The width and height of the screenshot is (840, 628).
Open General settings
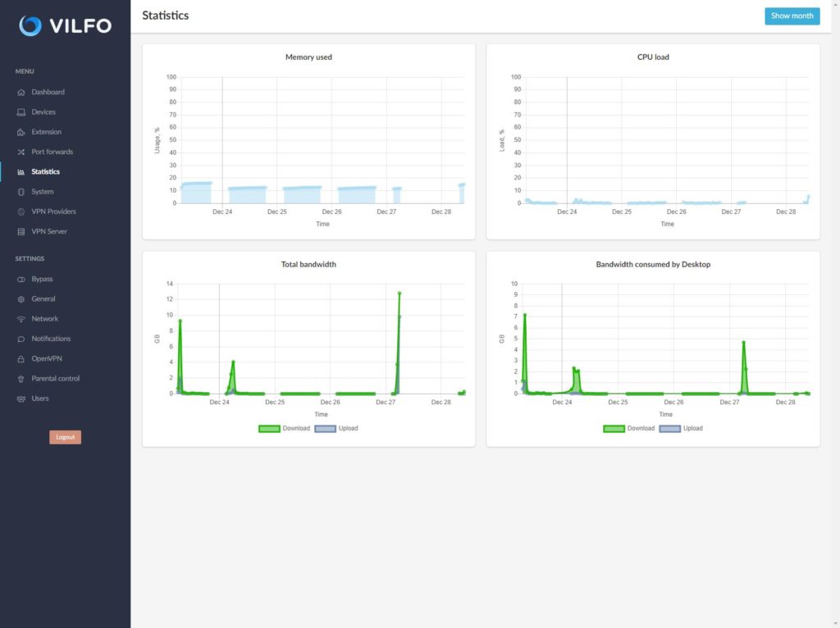[43, 299]
